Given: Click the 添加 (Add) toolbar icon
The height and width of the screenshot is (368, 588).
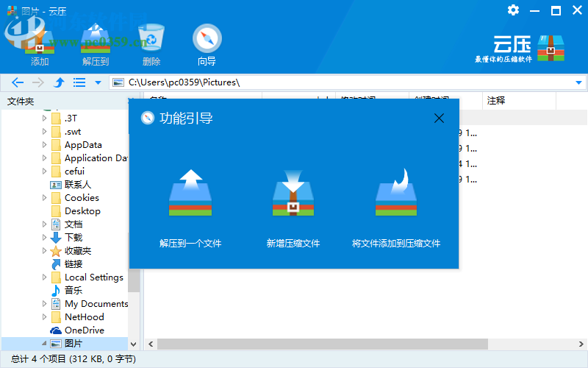Looking at the screenshot, I should (x=40, y=40).
